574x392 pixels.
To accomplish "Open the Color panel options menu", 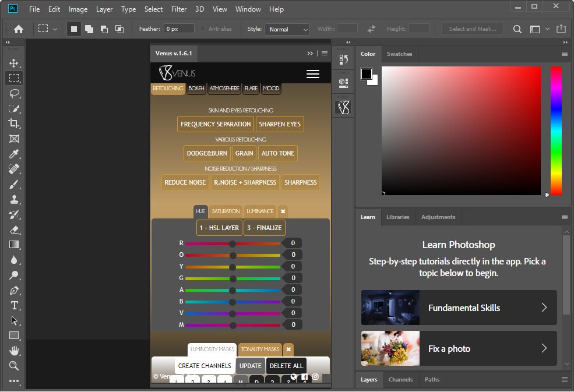I will coord(565,54).
